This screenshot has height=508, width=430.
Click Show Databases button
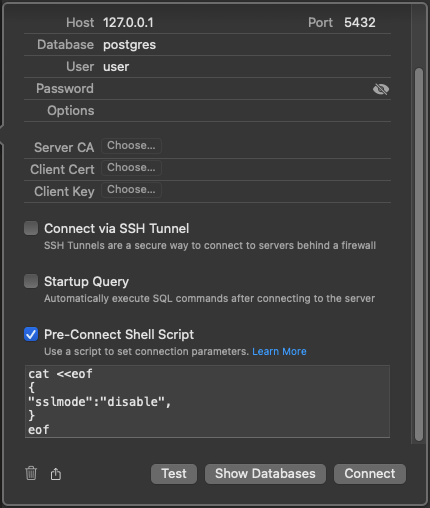point(265,474)
